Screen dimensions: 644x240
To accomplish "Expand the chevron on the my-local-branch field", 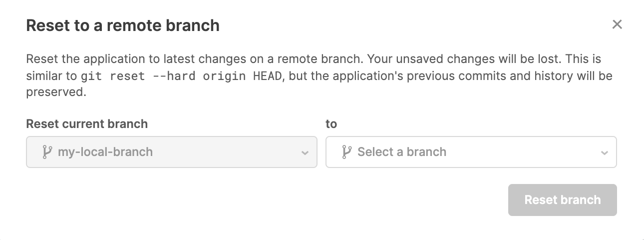I will pyautogui.click(x=305, y=153).
